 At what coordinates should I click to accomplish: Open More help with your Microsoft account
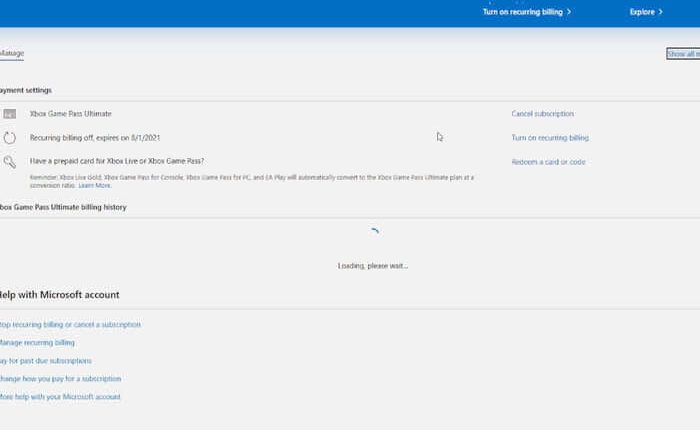click(60, 397)
